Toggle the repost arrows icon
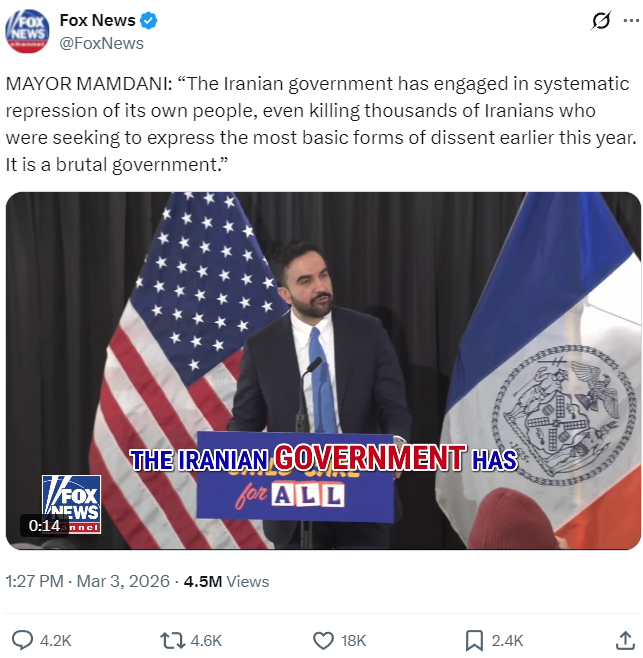The width and height of the screenshot is (643, 658). tap(172, 640)
